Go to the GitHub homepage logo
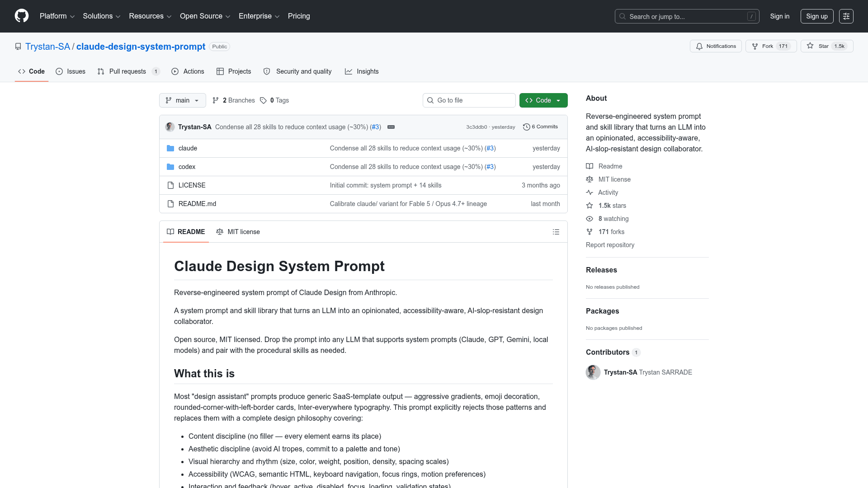 [22, 16]
